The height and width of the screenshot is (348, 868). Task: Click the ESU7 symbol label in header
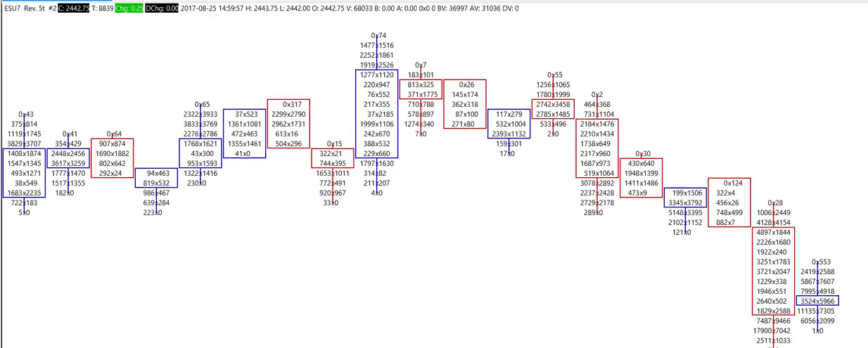click(x=13, y=8)
